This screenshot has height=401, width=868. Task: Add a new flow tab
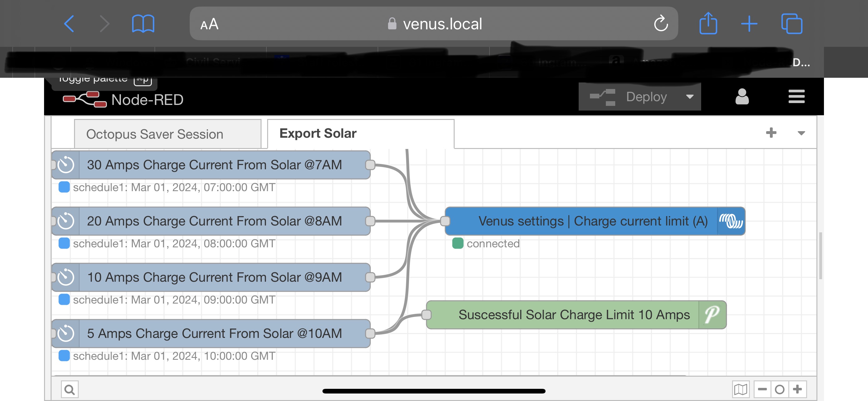click(771, 133)
